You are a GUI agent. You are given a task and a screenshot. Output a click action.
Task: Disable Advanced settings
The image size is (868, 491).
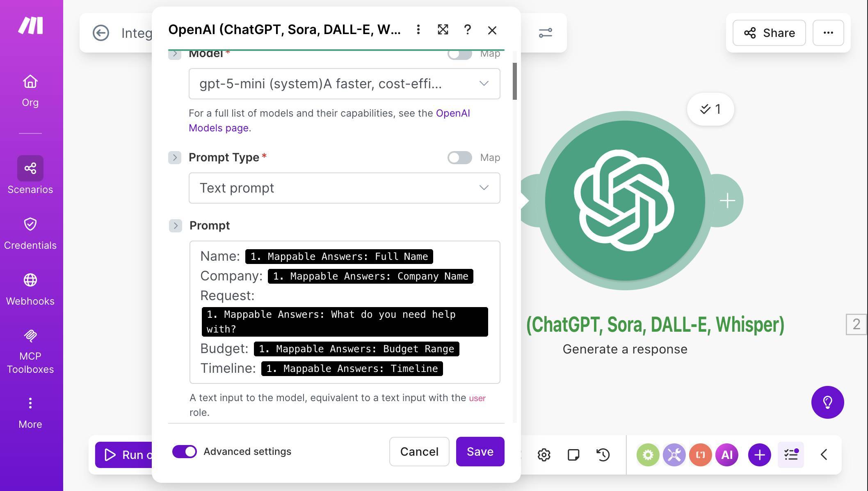[185, 451]
